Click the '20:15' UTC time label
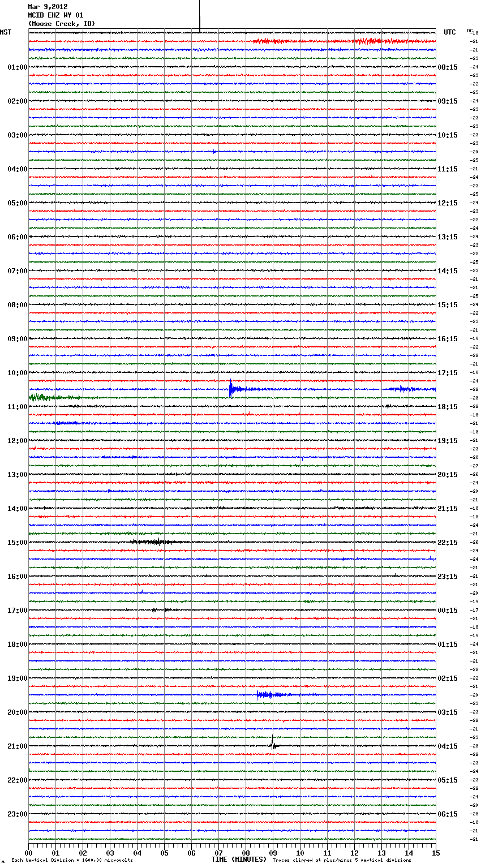The height and width of the screenshot is (868, 481). tap(448, 475)
